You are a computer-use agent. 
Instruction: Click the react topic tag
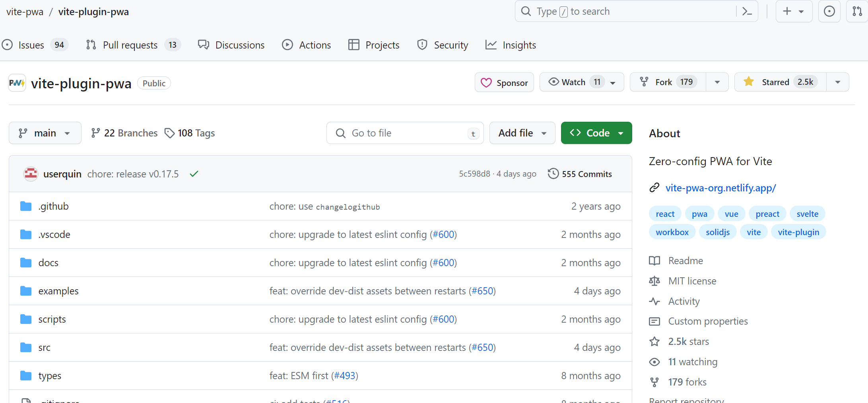(x=665, y=214)
